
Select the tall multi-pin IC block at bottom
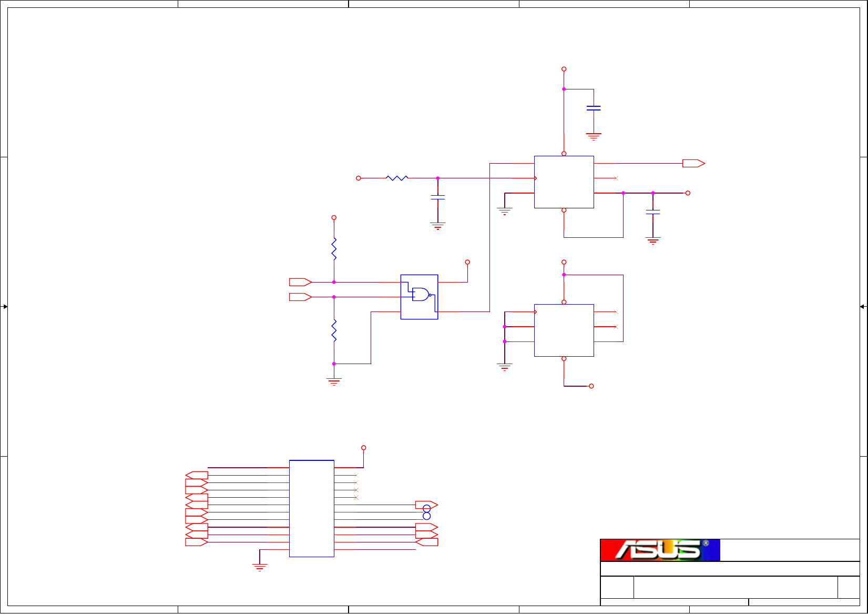pyautogui.click(x=312, y=508)
